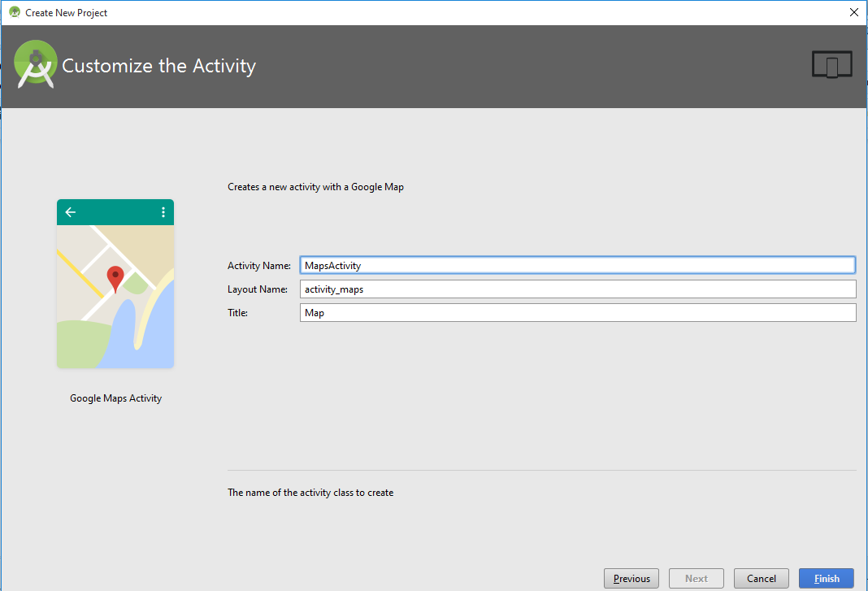This screenshot has width=868, height=591.
Task: Close the Create New Project dialog
Action: tap(853, 12)
